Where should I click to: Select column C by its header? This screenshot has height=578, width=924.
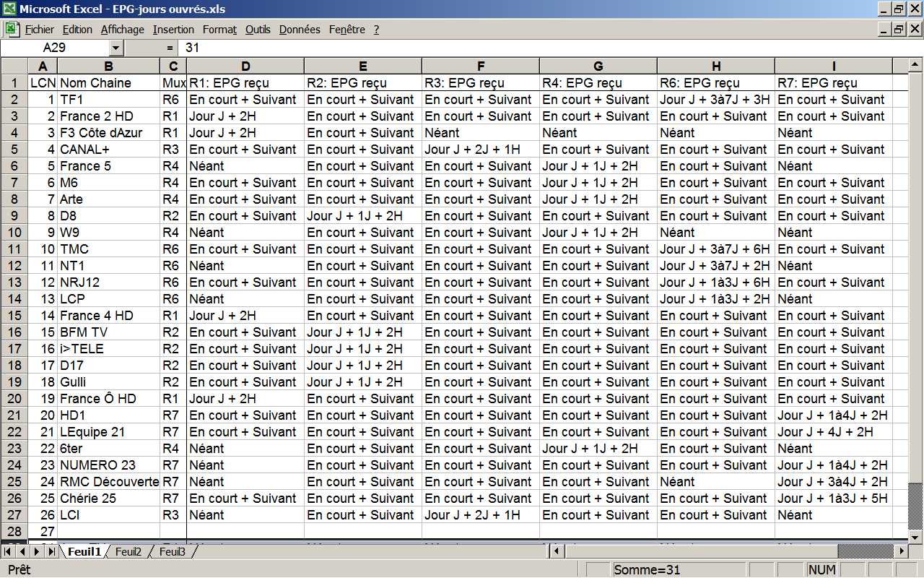pyautogui.click(x=173, y=66)
